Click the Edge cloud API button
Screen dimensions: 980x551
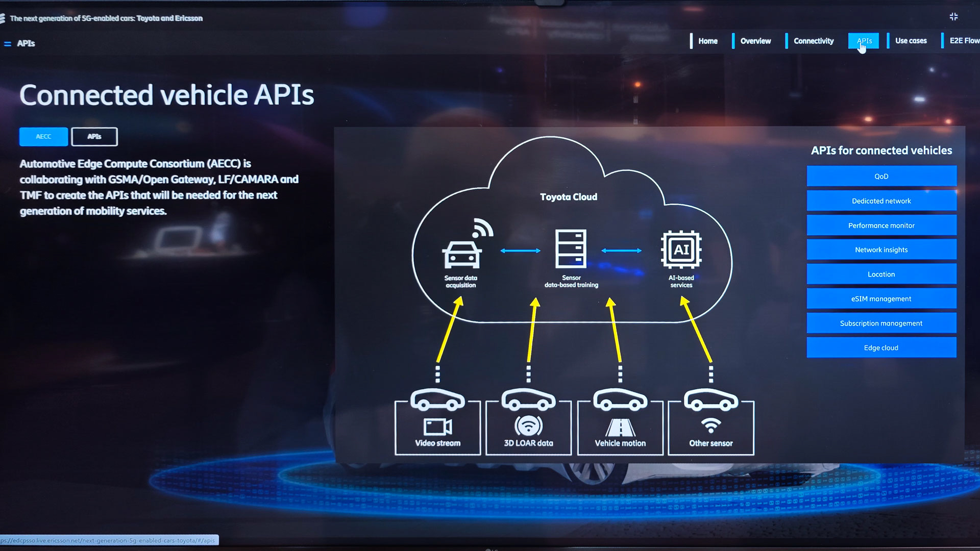click(881, 347)
